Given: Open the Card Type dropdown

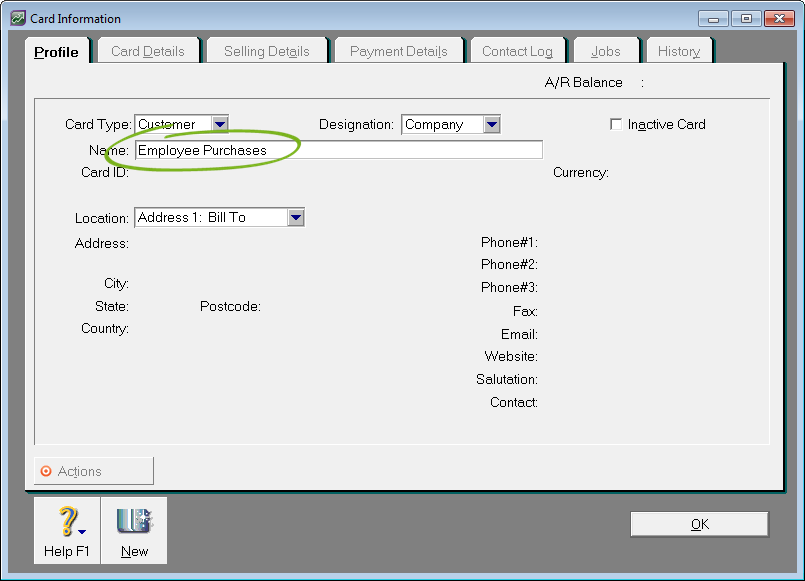Looking at the screenshot, I should [x=220, y=124].
